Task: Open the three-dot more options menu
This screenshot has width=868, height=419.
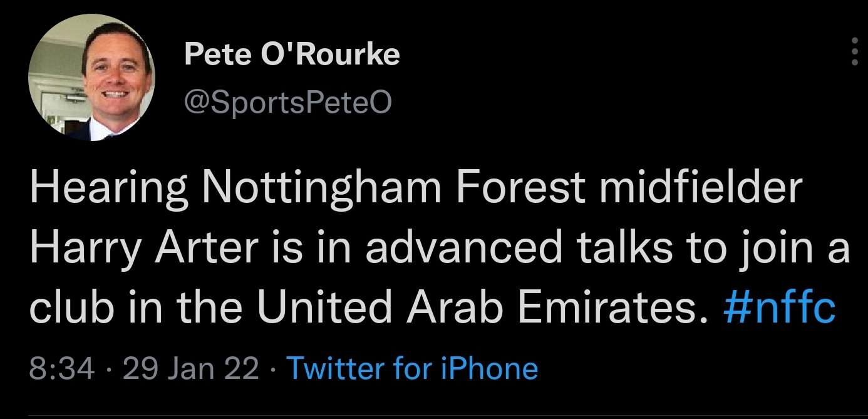Action: pyautogui.click(x=855, y=51)
